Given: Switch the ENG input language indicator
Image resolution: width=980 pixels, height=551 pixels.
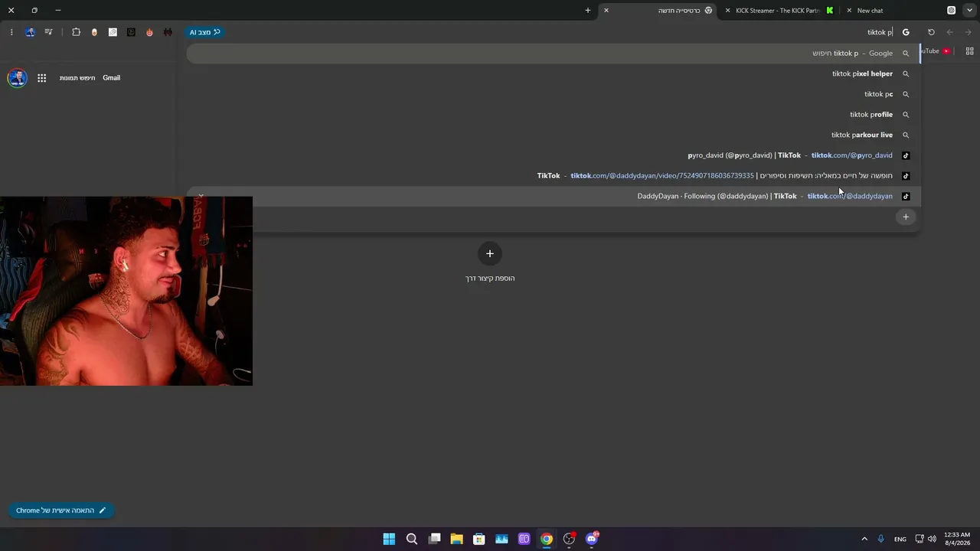Looking at the screenshot, I should [x=900, y=539].
